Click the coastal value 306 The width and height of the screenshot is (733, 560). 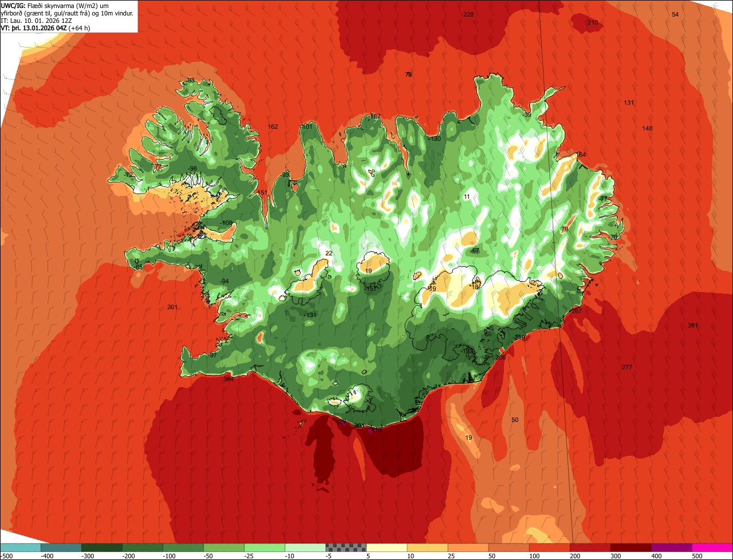click(x=501, y=357)
